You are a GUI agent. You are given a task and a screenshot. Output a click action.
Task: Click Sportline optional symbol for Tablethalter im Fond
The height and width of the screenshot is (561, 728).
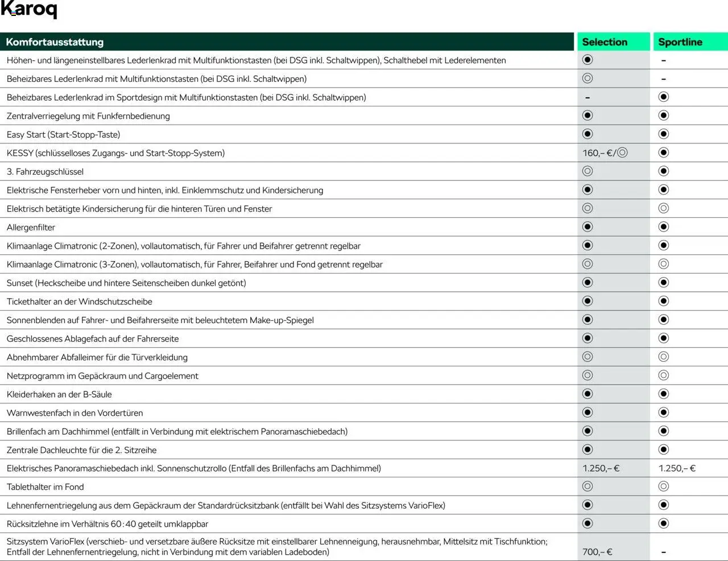pos(663,486)
